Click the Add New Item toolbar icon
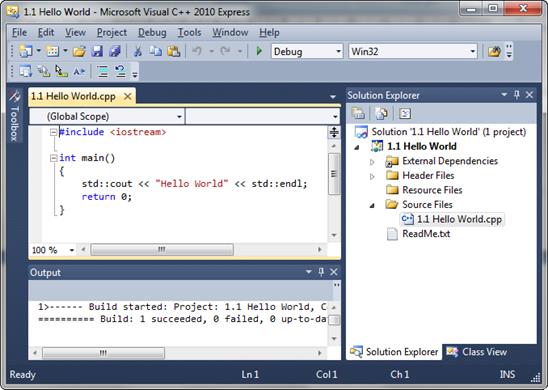Viewport: 548px width, 390px height. [53, 51]
